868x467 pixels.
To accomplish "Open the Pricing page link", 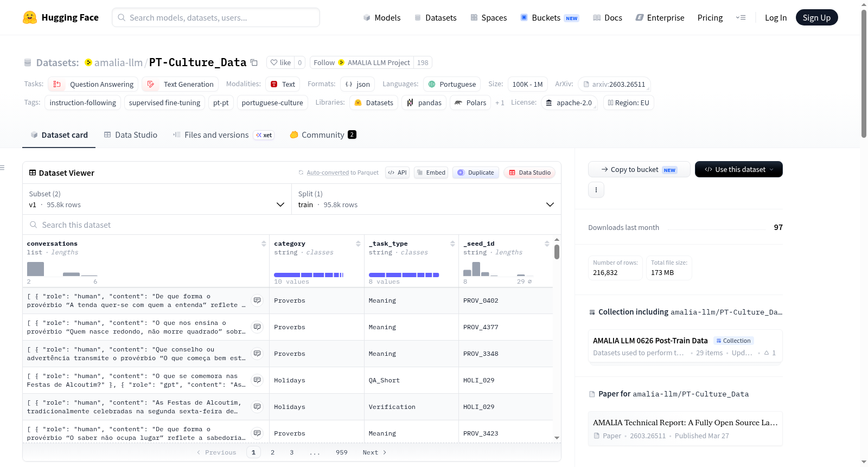I will pos(710,17).
